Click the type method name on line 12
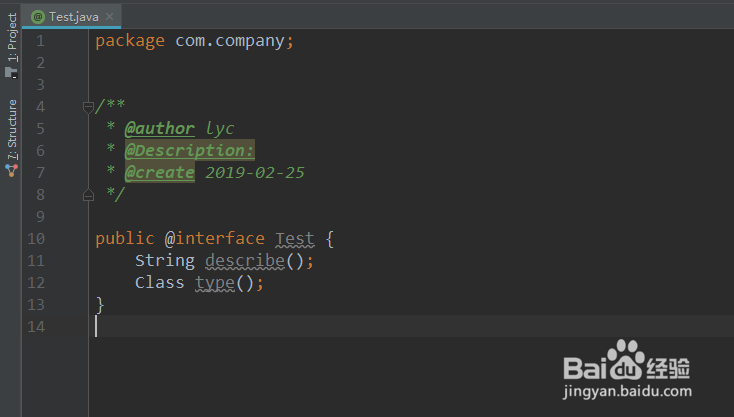This screenshot has width=734, height=417. pyautogui.click(x=215, y=283)
